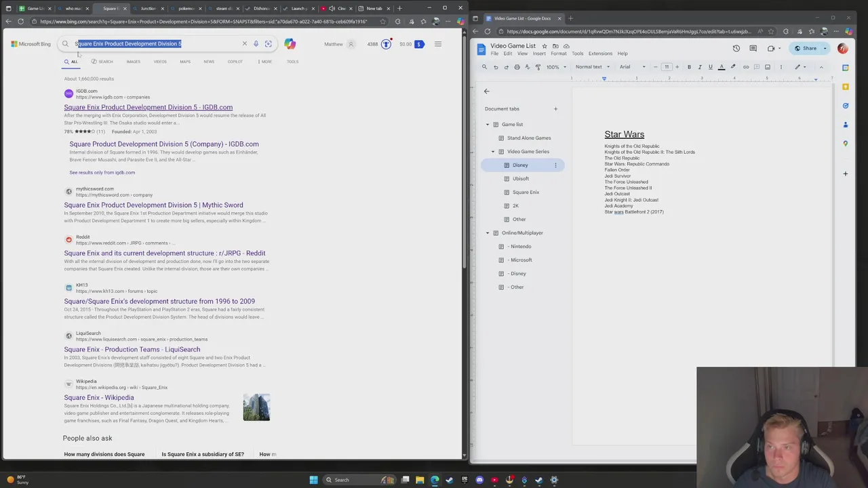Open the Docs Extensions menu
The image size is (868, 488).
pos(600,54)
